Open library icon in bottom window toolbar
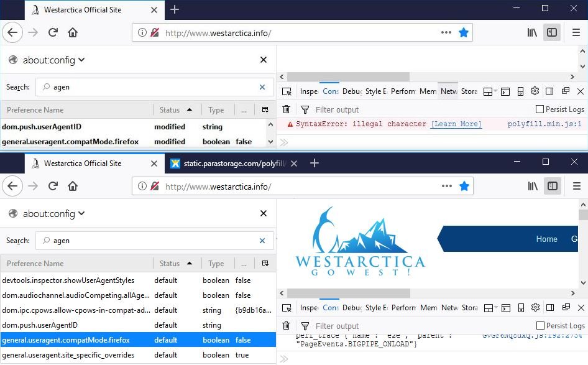Viewport: 588px width, 365px height. [x=533, y=186]
